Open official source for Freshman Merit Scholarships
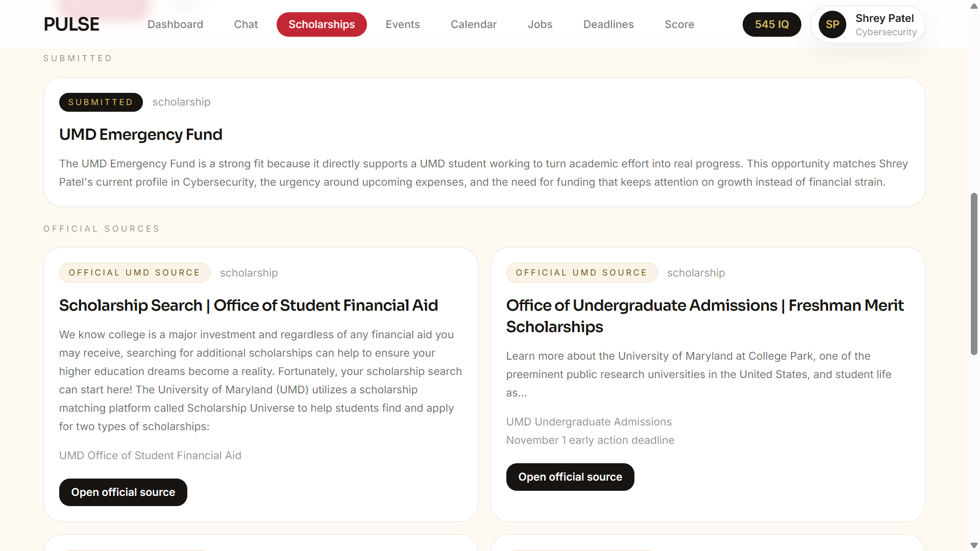Screen dimensions: 980x551 570,477
